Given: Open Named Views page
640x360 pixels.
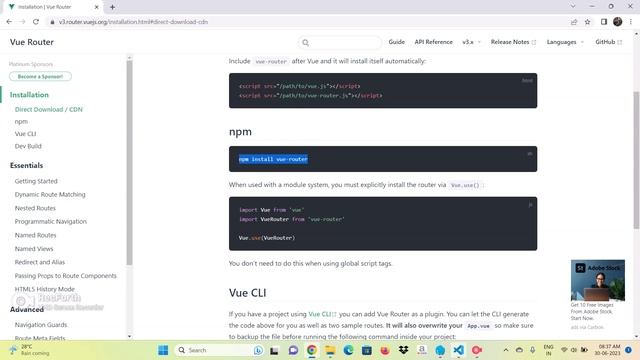Looking at the screenshot, I should [x=34, y=249].
